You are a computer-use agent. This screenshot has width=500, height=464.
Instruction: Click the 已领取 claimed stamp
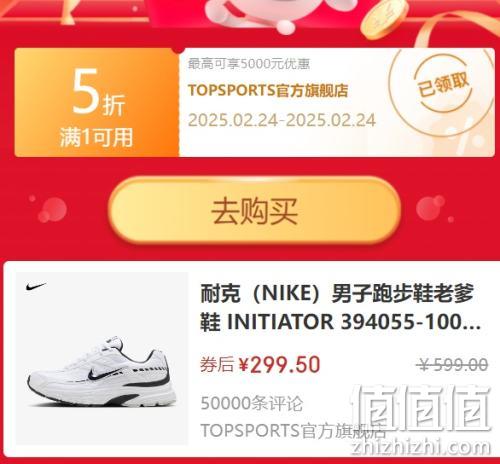point(443,84)
